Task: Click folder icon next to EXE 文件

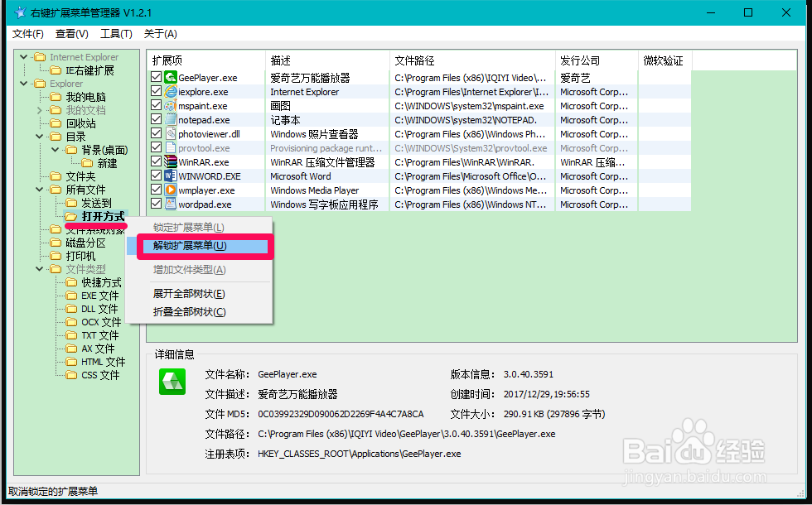Action: tap(71, 296)
